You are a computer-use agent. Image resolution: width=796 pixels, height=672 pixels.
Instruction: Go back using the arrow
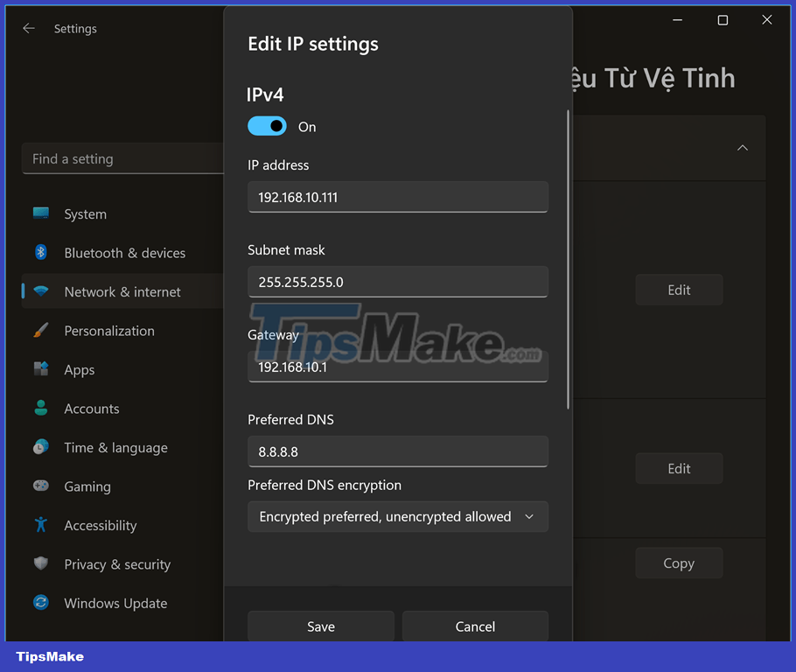[28, 28]
